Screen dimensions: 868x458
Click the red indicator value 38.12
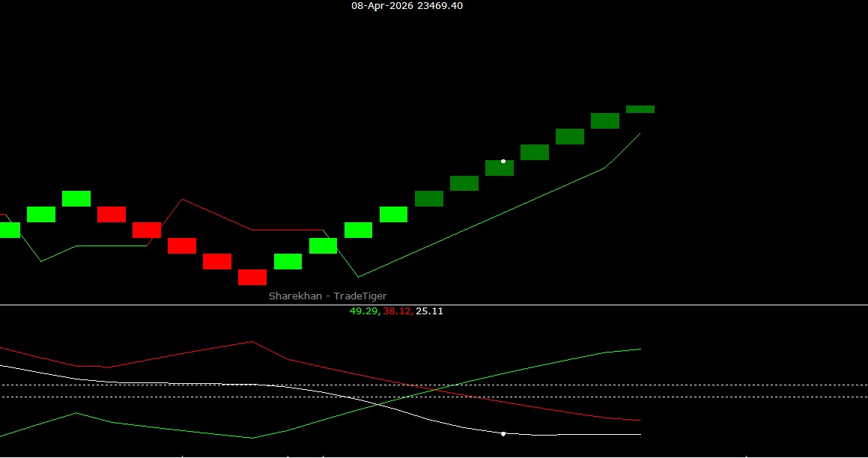point(395,311)
